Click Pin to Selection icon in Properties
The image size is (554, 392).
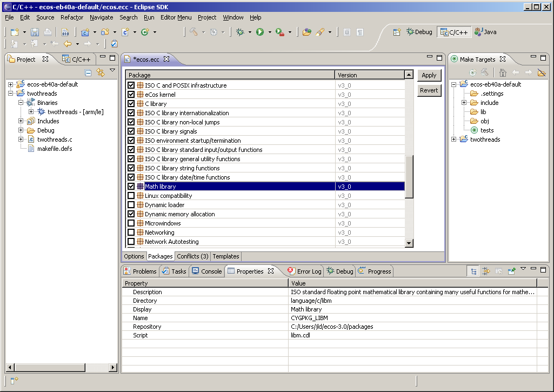point(511,271)
